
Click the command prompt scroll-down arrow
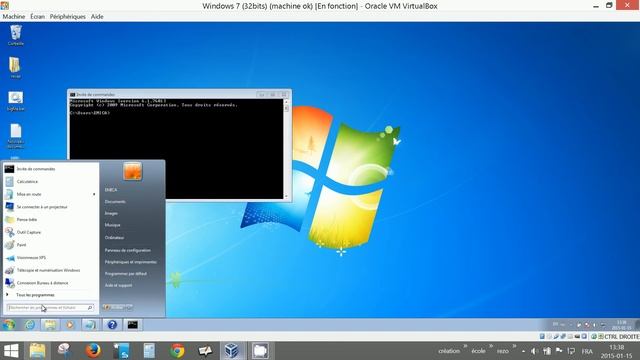(286, 196)
